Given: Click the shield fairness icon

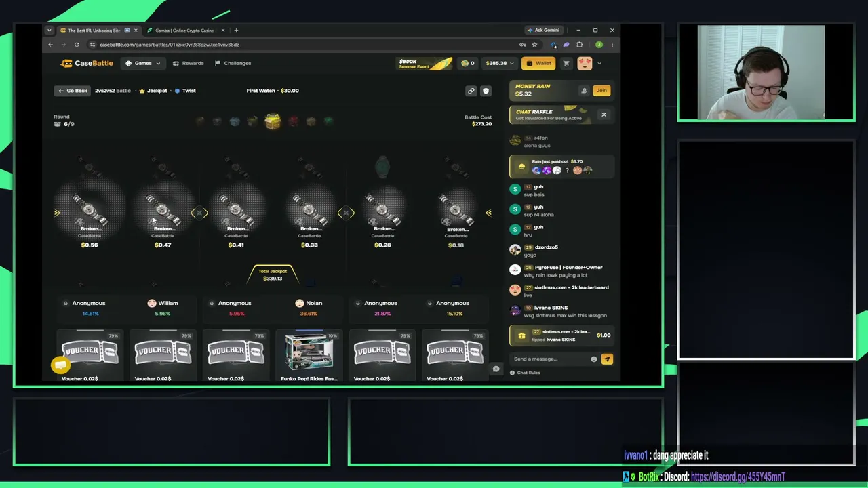Looking at the screenshot, I should (486, 90).
